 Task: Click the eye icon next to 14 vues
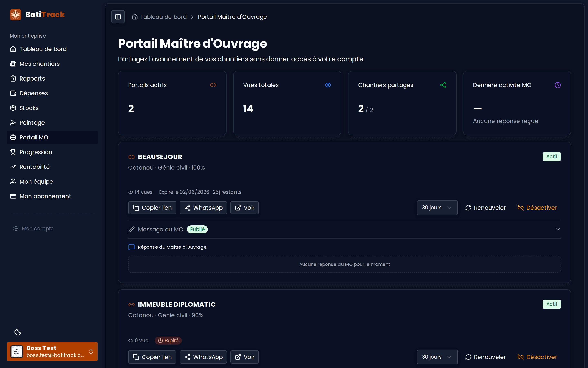(x=131, y=192)
